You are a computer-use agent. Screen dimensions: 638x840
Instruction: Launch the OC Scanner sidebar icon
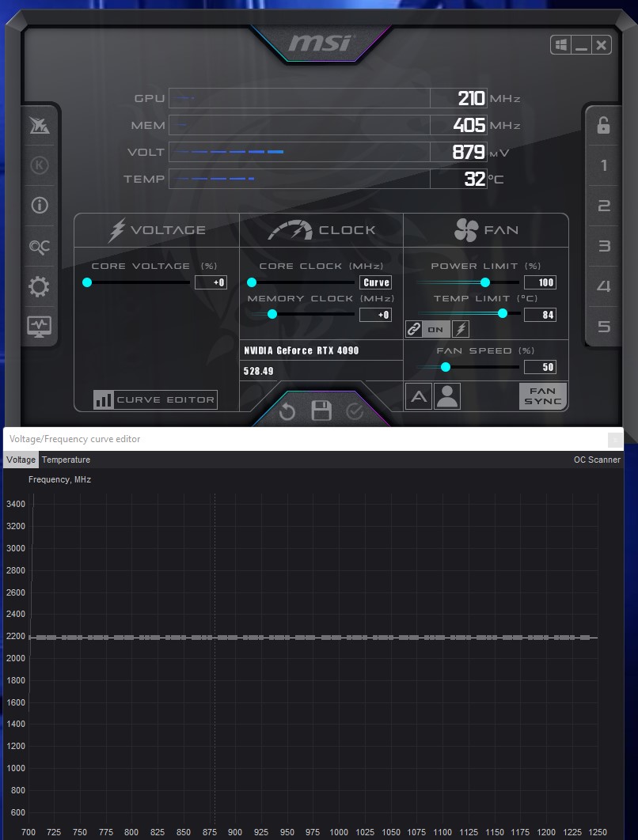[x=39, y=247]
